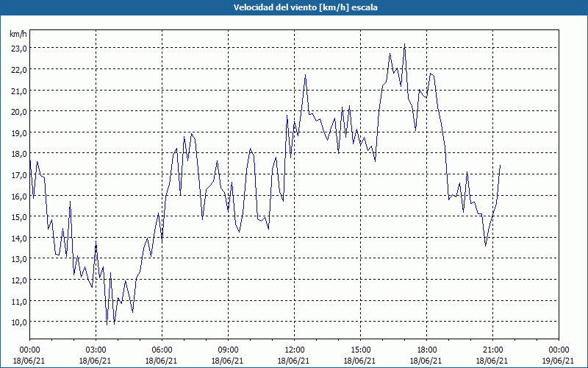Click the chart title 'Velocidad del viento [km/h] escala'

coord(305,7)
